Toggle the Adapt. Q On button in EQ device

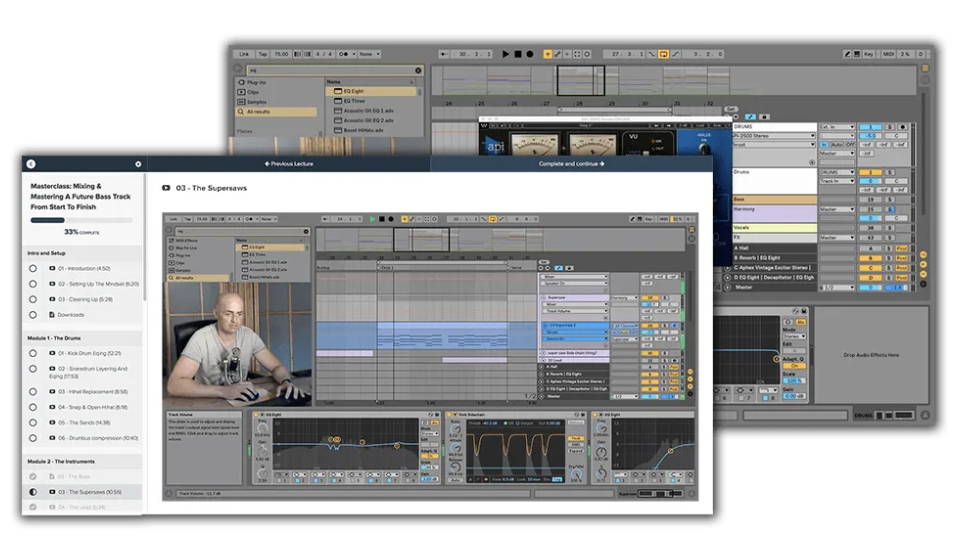click(794, 366)
